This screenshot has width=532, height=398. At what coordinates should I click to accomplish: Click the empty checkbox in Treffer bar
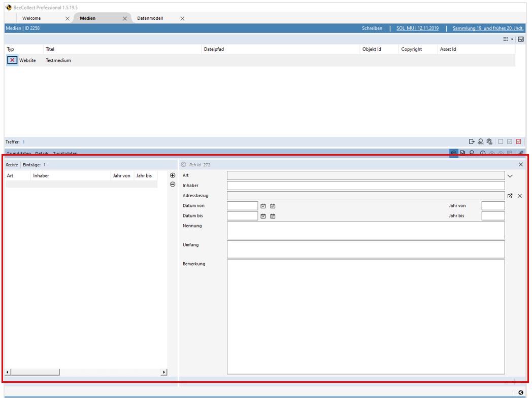501,142
